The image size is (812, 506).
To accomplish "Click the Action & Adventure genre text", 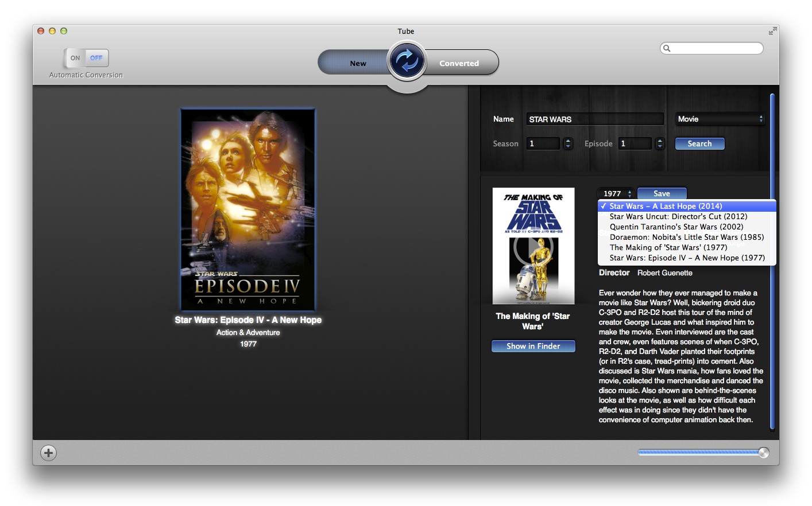I will pyautogui.click(x=248, y=333).
